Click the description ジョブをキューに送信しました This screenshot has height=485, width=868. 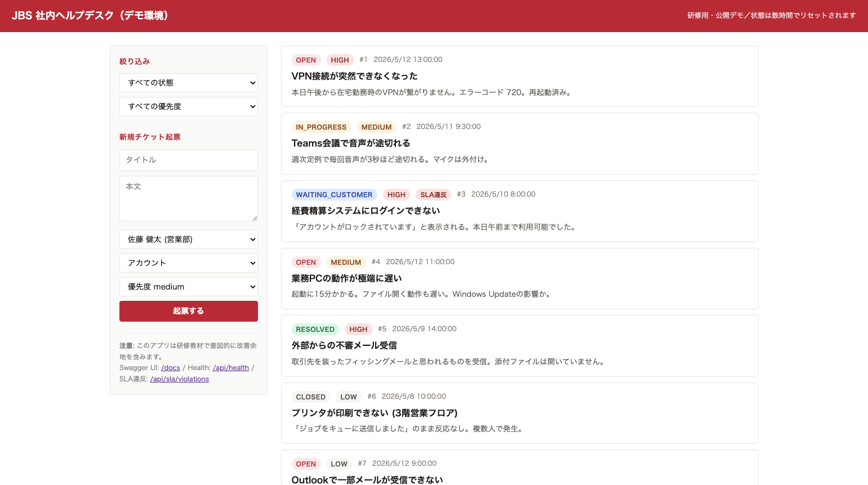pyautogui.click(x=408, y=429)
